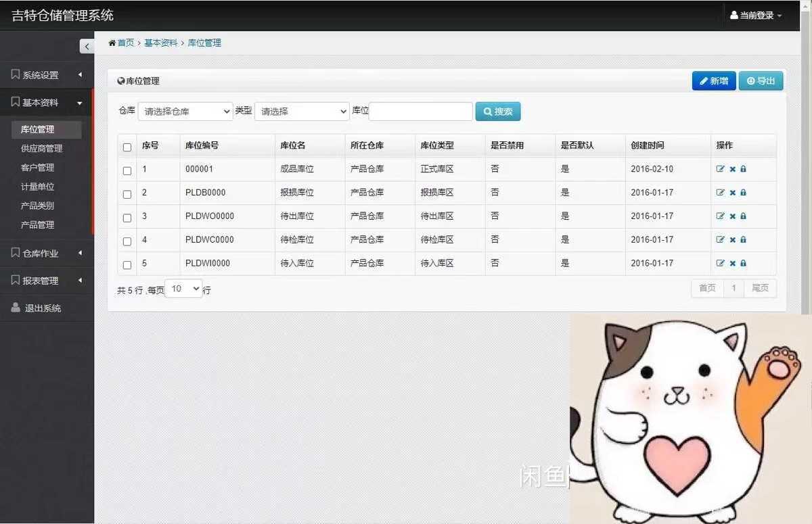The image size is (812, 524).
Task: Click the bookmark icon of 基本资料
Action: click(x=16, y=102)
